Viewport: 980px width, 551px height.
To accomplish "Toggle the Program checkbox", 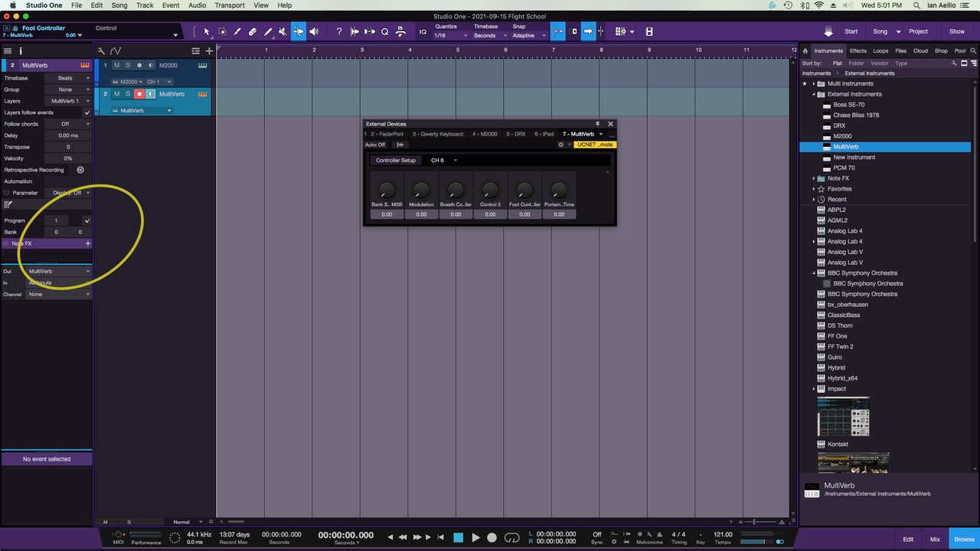I will pos(87,220).
